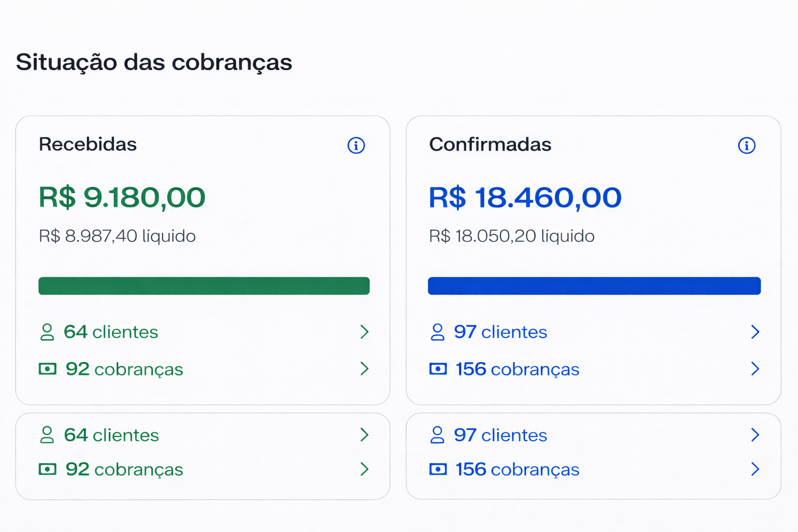Expand details for 64 clientes via its chevron
This screenshot has width=798, height=532.
click(x=365, y=332)
